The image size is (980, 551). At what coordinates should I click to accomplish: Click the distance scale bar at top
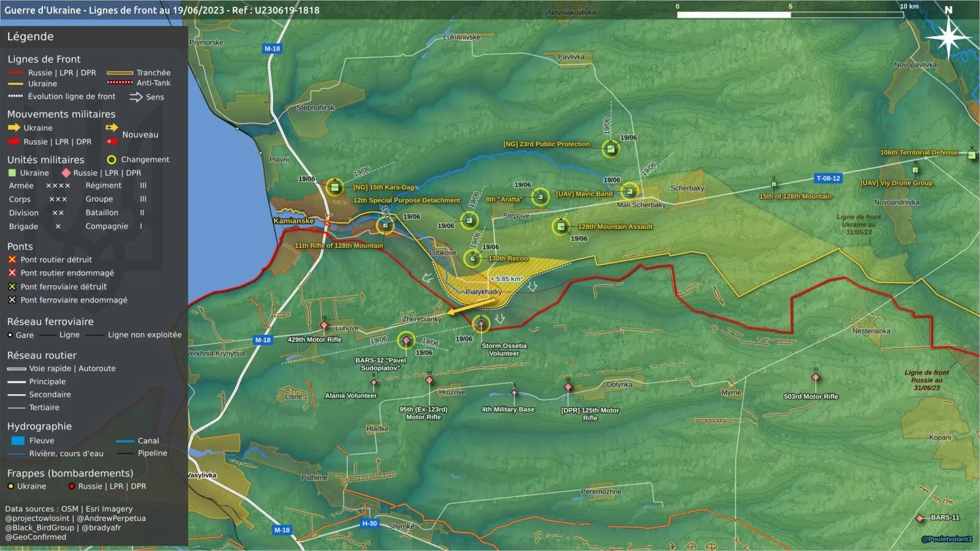tap(790, 14)
